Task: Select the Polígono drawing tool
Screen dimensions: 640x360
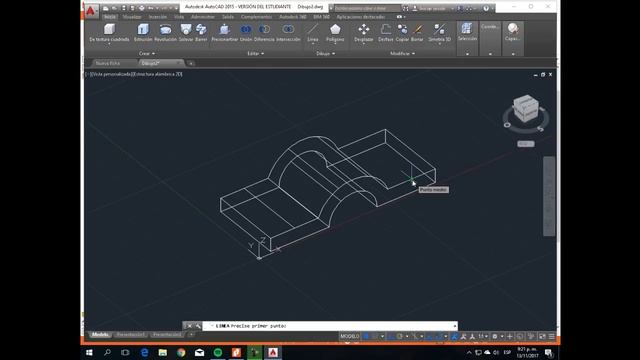Action: 335,33
